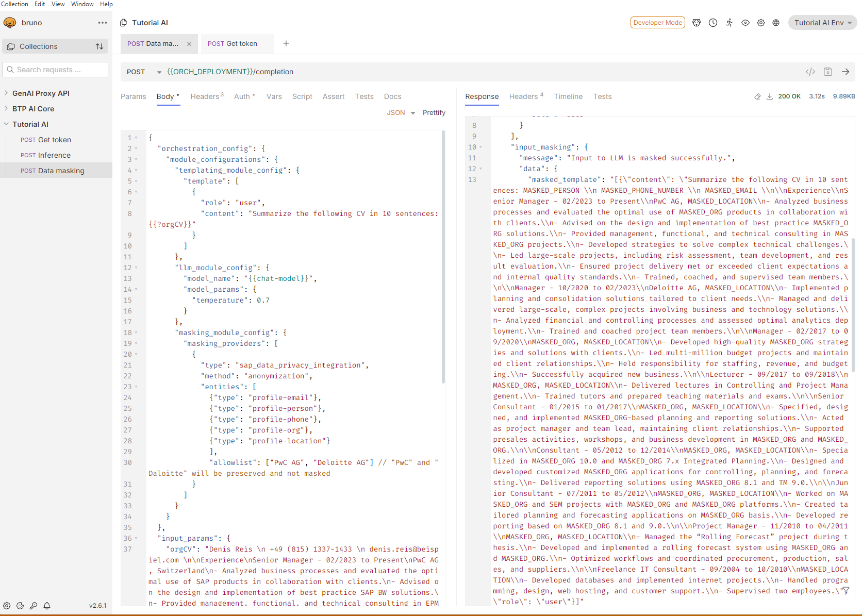Expand the GenAI Proxy API collection
Image resolution: width=862 pixels, height=616 pixels.
(x=6, y=93)
